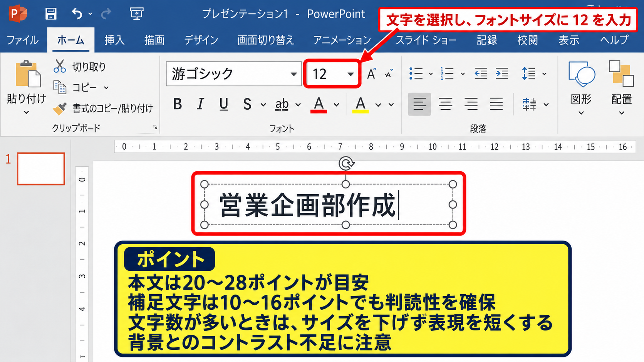Switch to the デザイン tab
This screenshot has width=644, height=362.
[201, 40]
